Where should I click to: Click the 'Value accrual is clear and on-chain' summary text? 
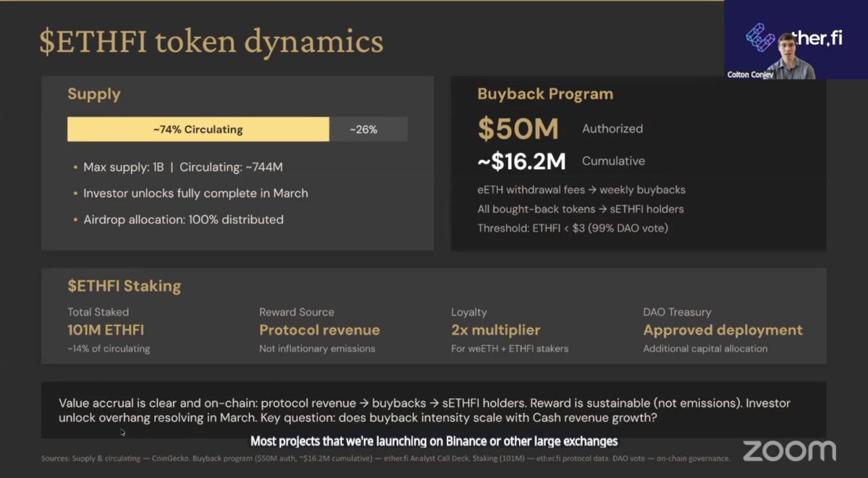click(x=425, y=411)
